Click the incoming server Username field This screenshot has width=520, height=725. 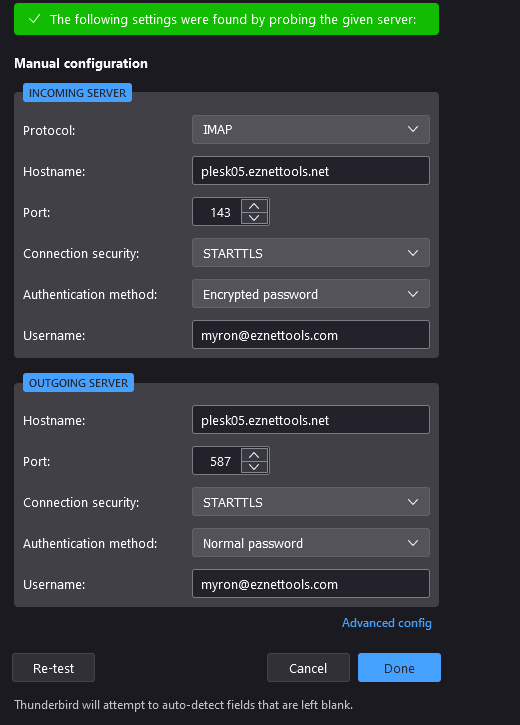coord(311,335)
